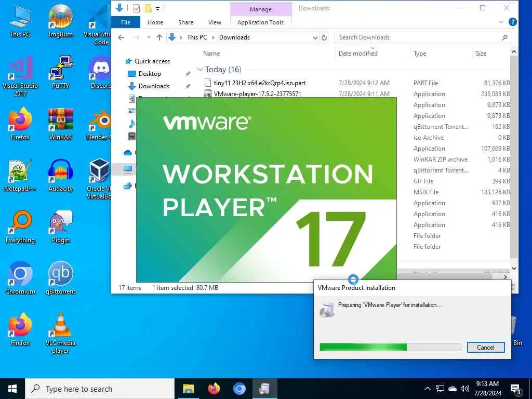Screen dimensions: 532x399
Task: Open Audacity desktop shortcut
Action: point(60,176)
